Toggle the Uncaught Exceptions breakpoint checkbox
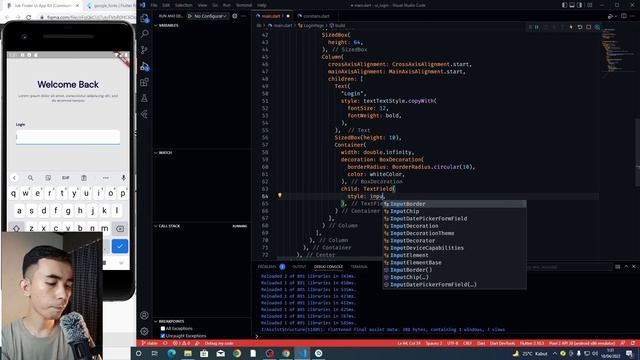640x360 pixels. click(163, 336)
